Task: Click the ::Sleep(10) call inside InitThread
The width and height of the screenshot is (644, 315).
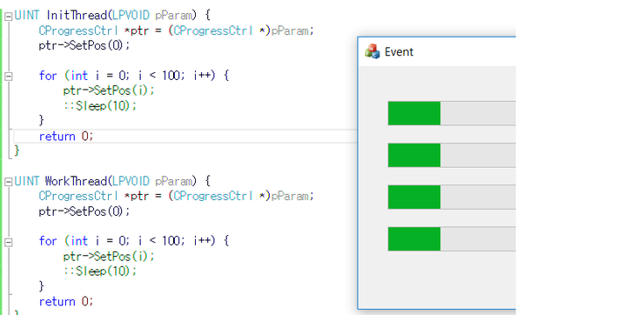Action: 100,105
